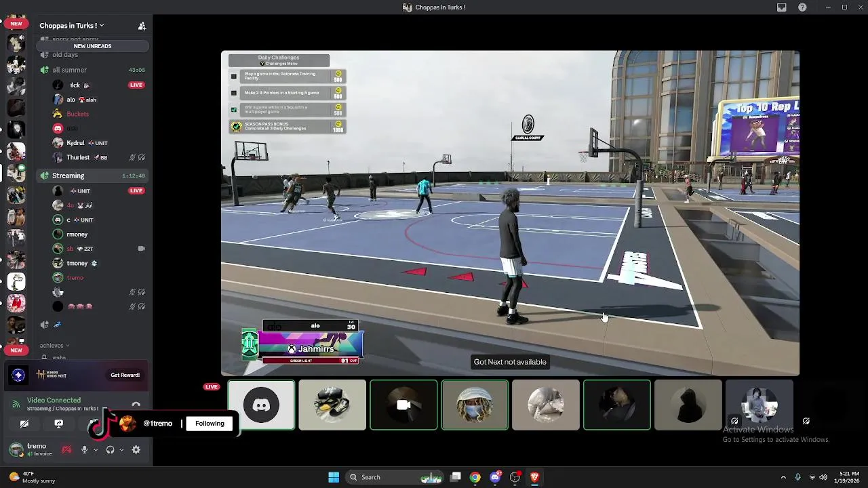
Task: Open the Help icon in title bar
Action: [x=803, y=7]
